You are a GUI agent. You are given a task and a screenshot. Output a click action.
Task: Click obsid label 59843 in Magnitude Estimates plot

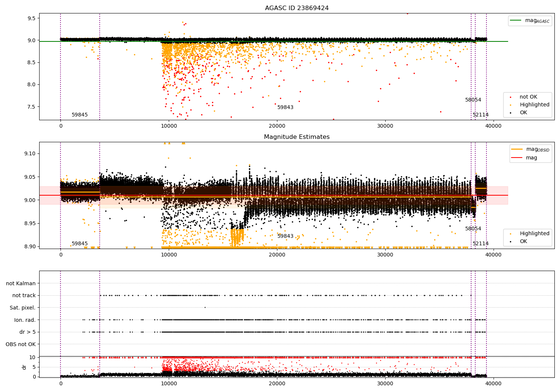[285, 236]
